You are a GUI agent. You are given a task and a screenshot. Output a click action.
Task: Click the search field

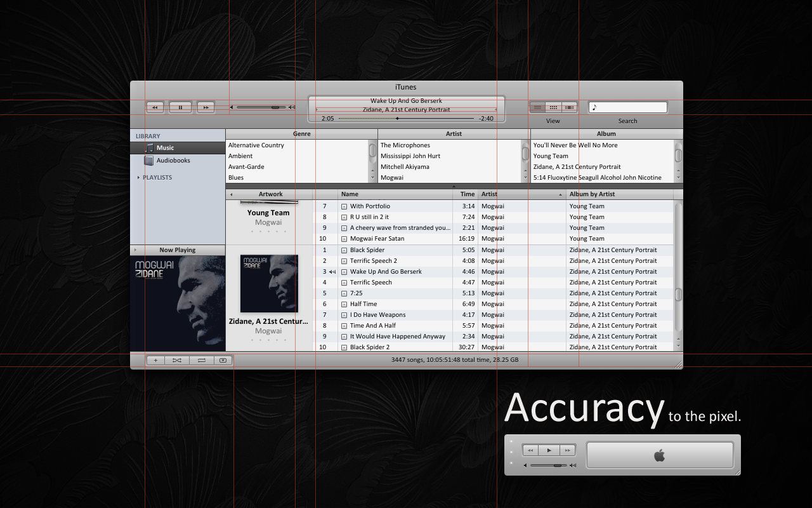[x=628, y=107]
